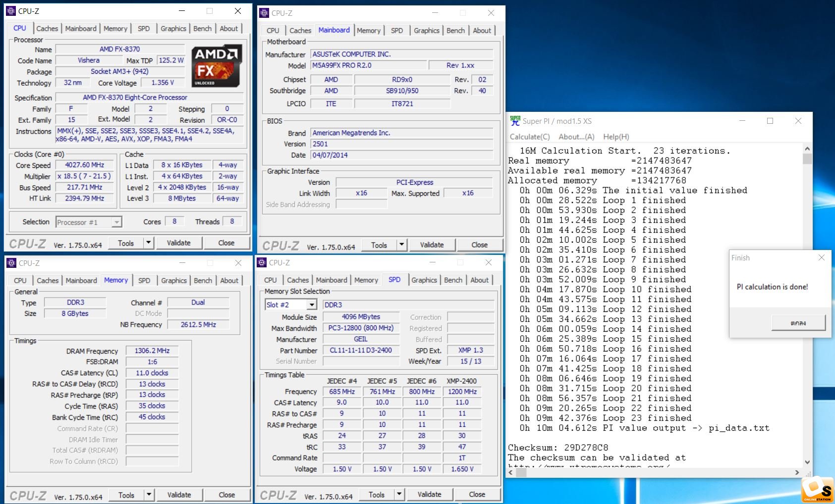Click the 4027.60 MHz core speed value

[84, 165]
